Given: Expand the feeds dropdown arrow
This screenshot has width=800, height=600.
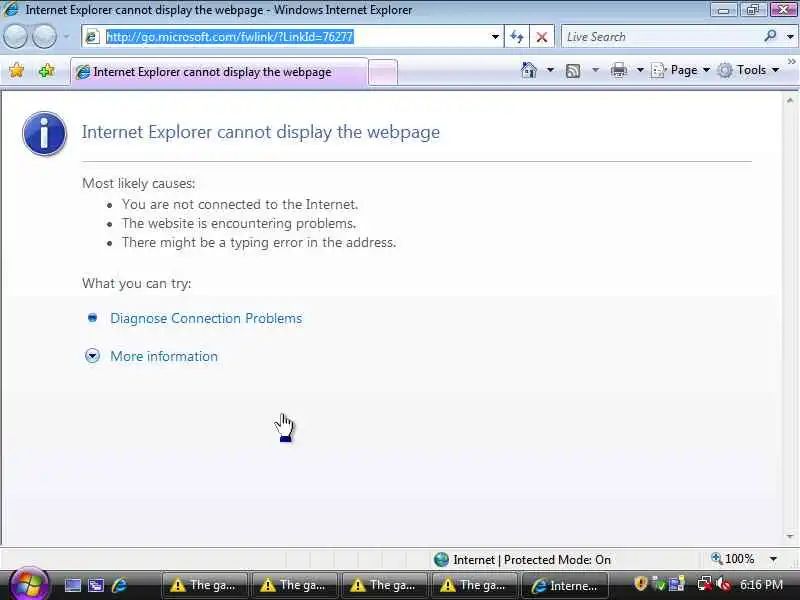Looking at the screenshot, I should point(595,70).
